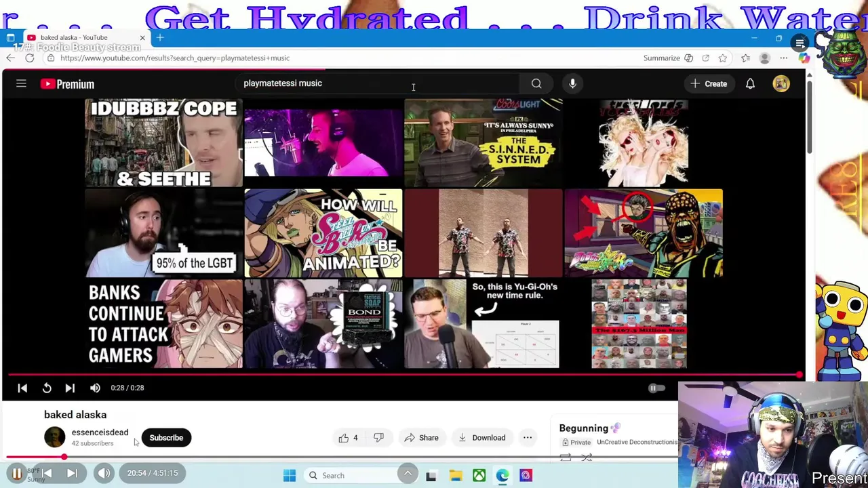Open the Yu-Gi-Oh new time rule thumbnail

484,324
